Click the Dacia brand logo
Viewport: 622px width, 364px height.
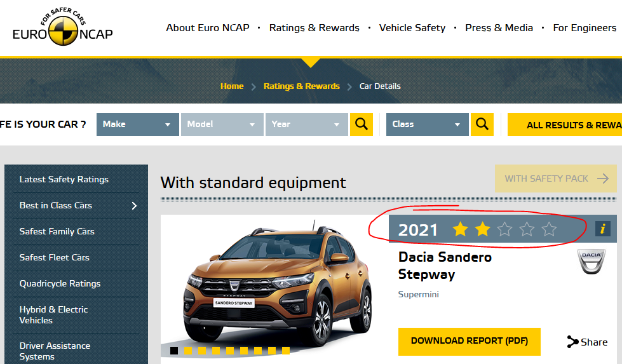591,262
